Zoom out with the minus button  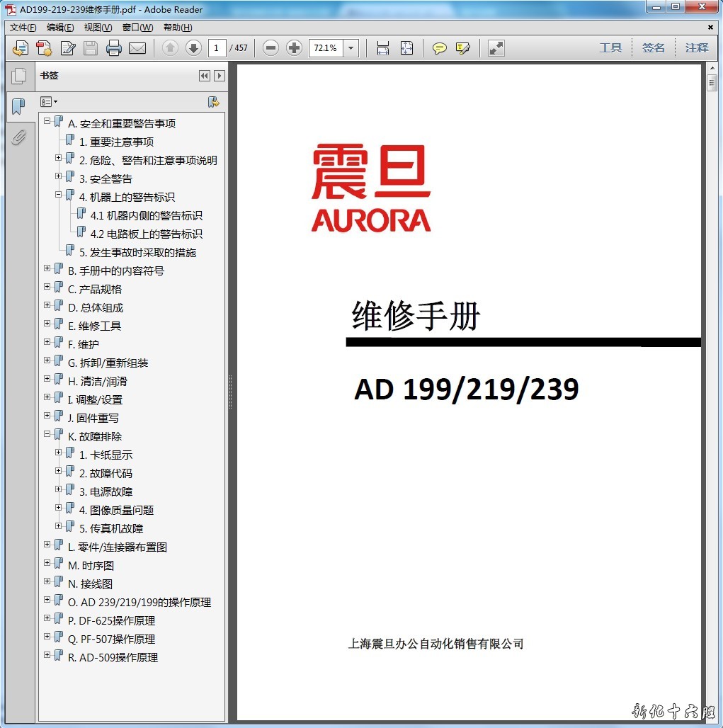pyautogui.click(x=271, y=48)
